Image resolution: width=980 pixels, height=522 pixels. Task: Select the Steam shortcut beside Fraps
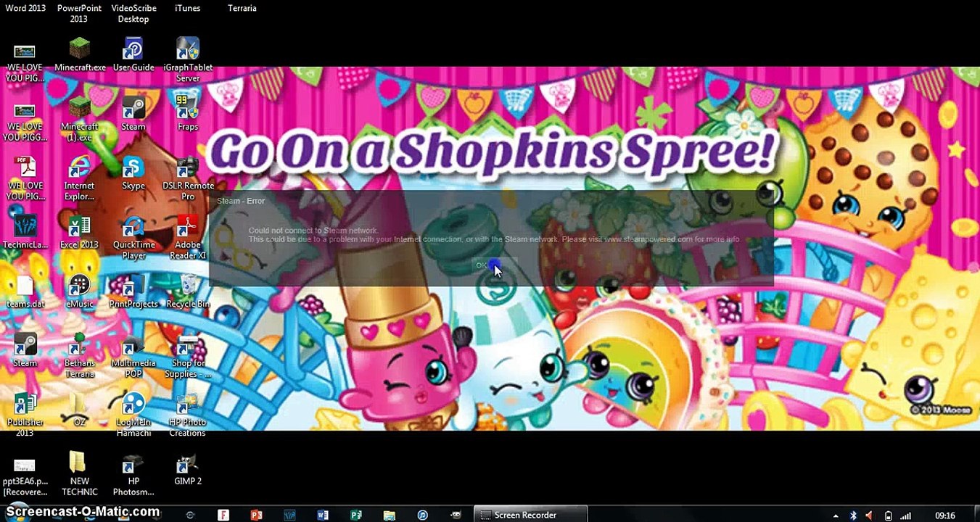[x=133, y=114]
